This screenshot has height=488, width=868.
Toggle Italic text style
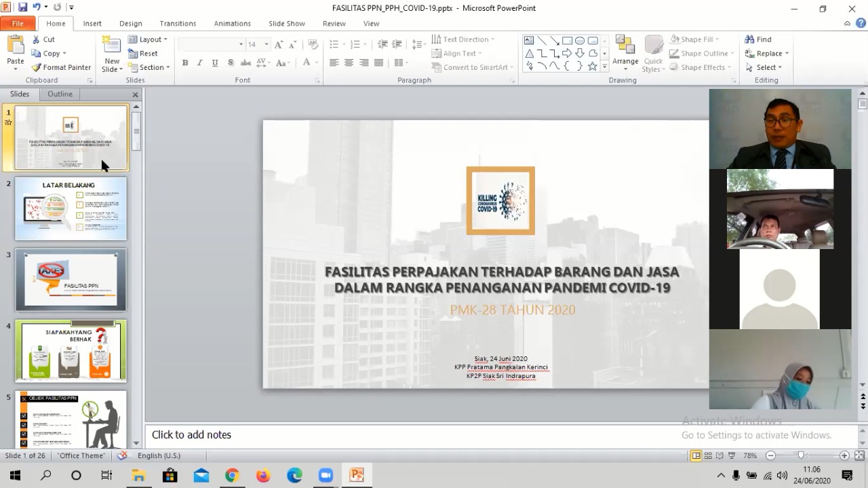coord(199,63)
